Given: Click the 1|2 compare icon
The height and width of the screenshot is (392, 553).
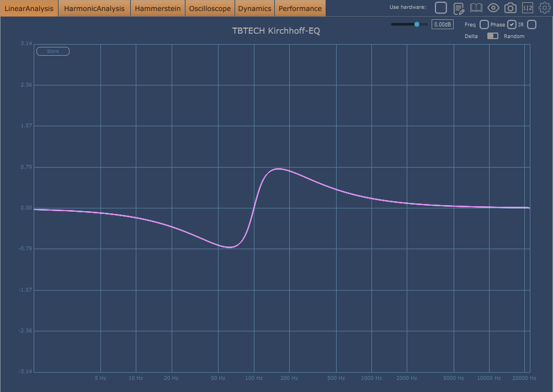Looking at the screenshot, I should click(528, 8).
